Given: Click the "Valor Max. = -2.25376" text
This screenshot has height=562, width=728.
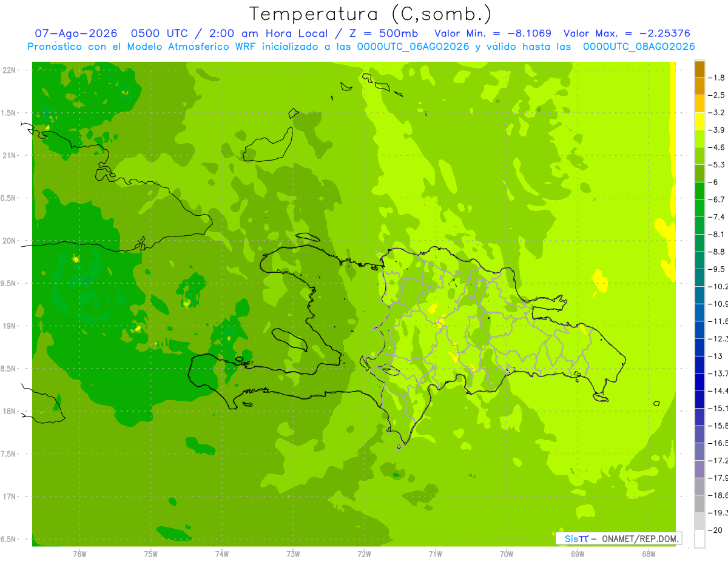Looking at the screenshot, I should [627, 33].
